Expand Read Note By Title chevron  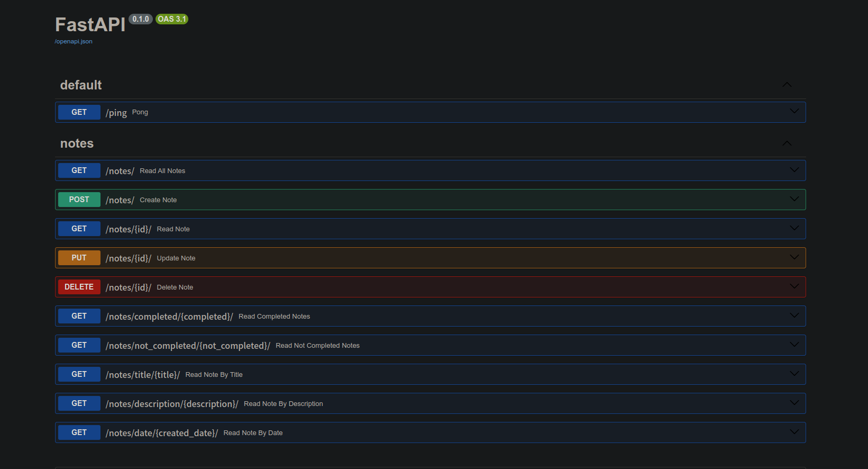pyautogui.click(x=794, y=374)
